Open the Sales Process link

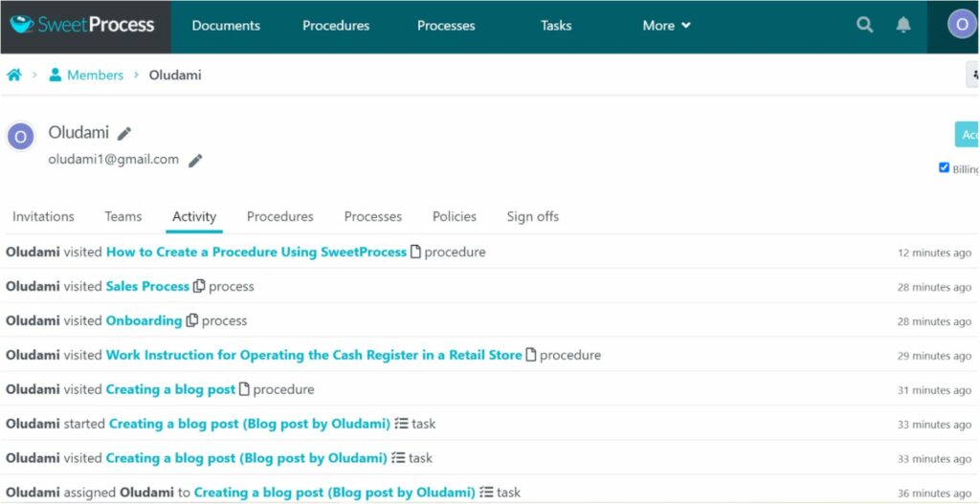[x=147, y=287]
